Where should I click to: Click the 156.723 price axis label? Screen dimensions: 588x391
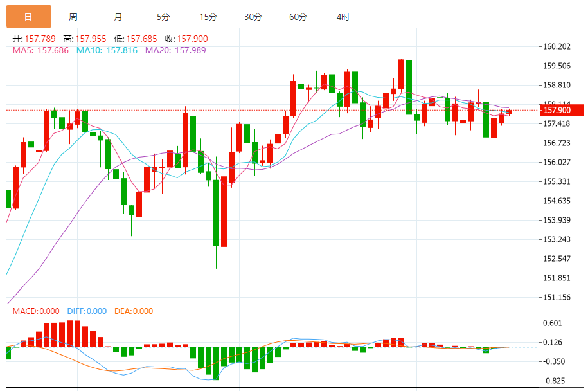pyautogui.click(x=557, y=143)
